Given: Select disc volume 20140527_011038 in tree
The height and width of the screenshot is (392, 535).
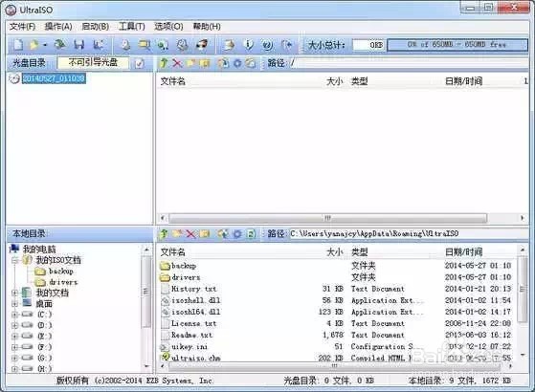Looking at the screenshot, I should [x=54, y=78].
